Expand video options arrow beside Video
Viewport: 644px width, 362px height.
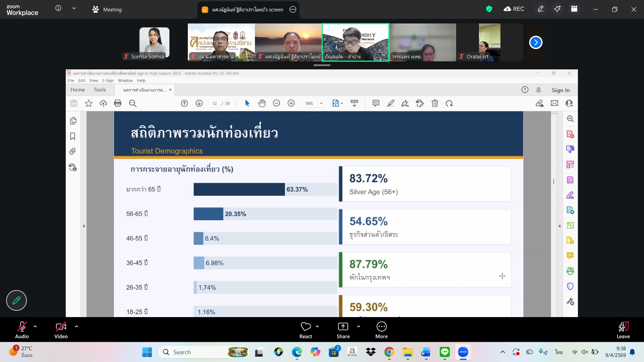click(x=76, y=326)
